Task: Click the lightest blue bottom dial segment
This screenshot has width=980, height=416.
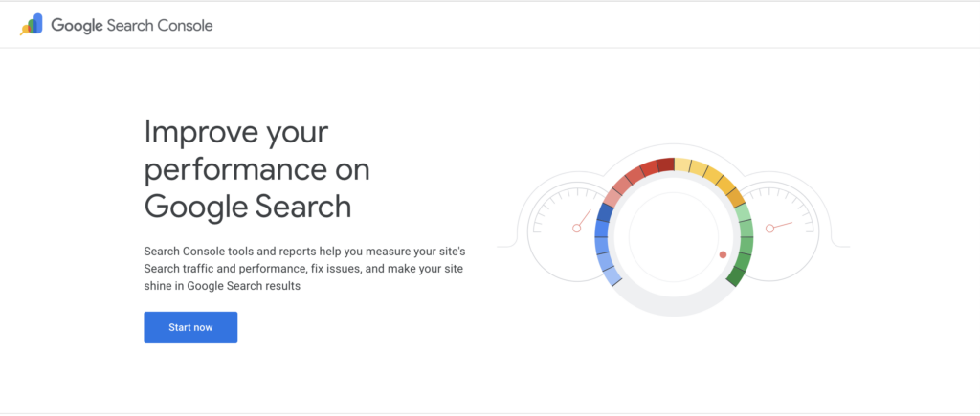Action: [612, 276]
